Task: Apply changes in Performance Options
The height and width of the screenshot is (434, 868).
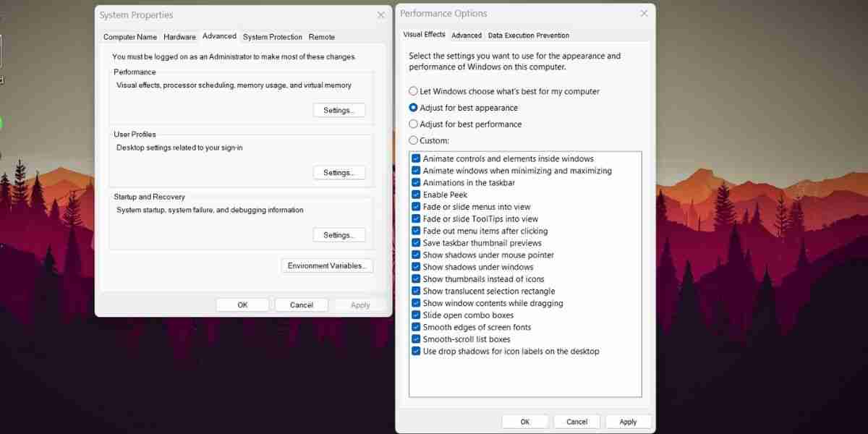Action: [628, 422]
